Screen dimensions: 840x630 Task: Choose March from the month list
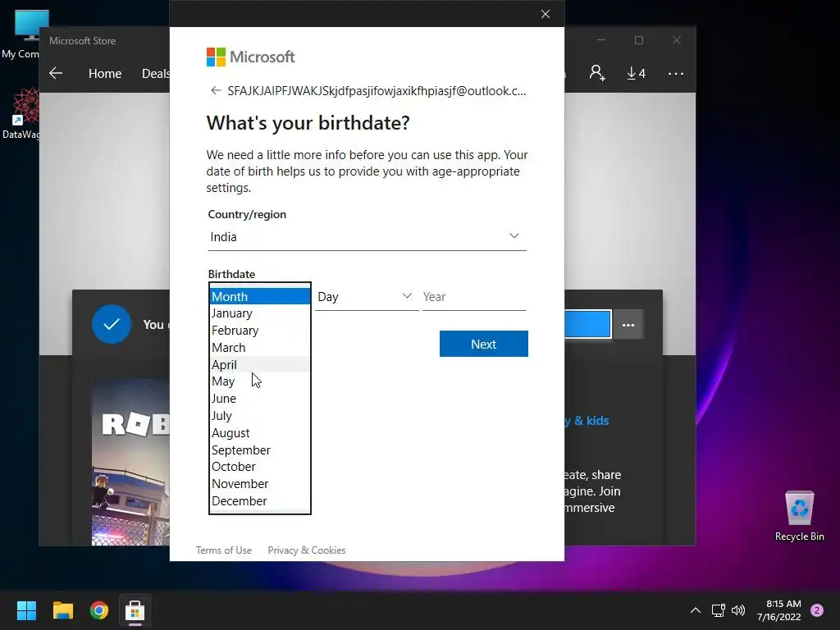point(260,348)
